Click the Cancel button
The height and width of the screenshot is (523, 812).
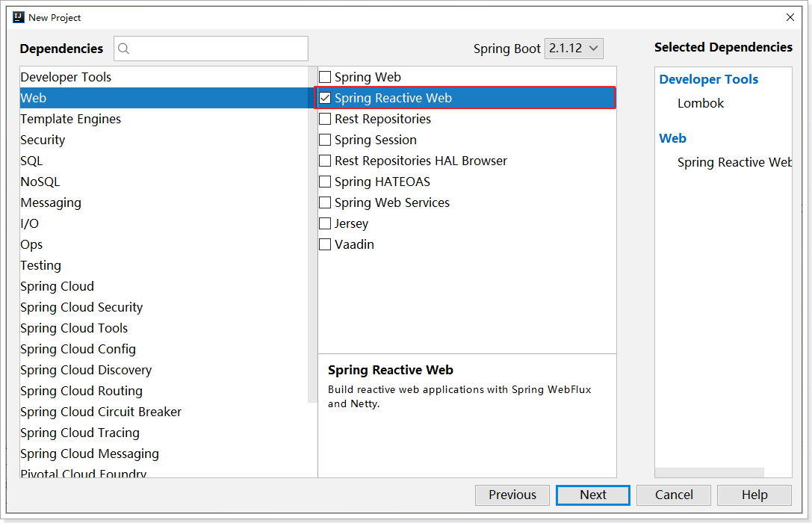coord(674,495)
